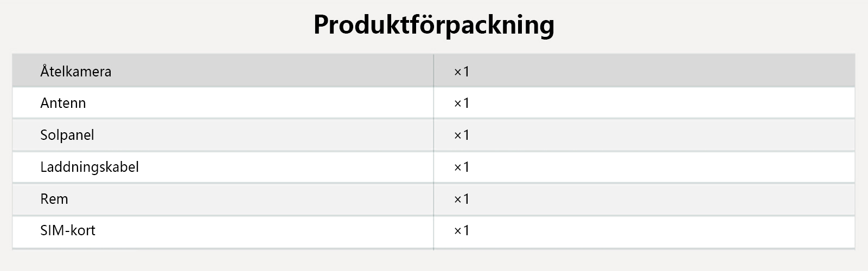Click the ×1 quantity for Åtelkamera
The image size is (868, 271).
tap(461, 72)
